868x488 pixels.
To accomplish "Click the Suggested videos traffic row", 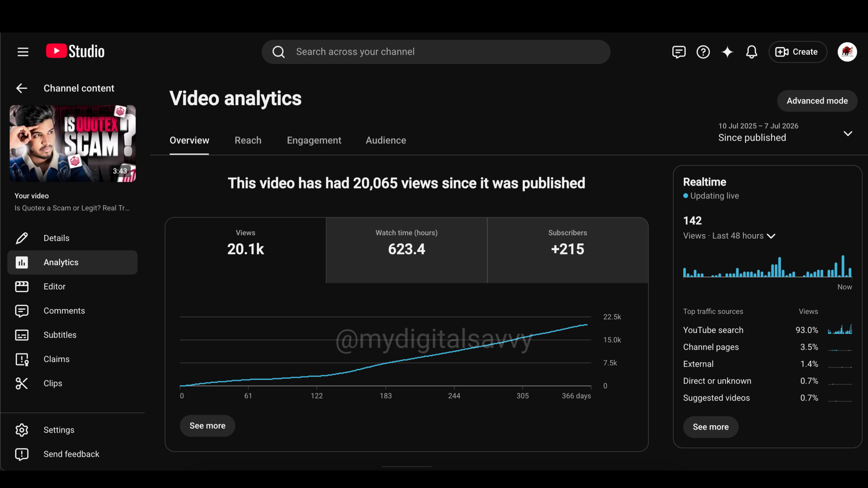I will coord(768,398).
